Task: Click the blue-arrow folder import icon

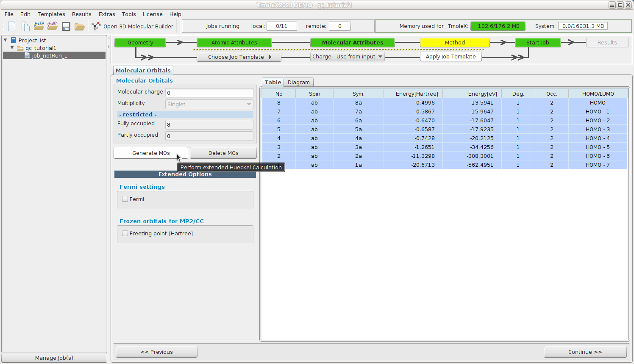Action: click(39, 26)
